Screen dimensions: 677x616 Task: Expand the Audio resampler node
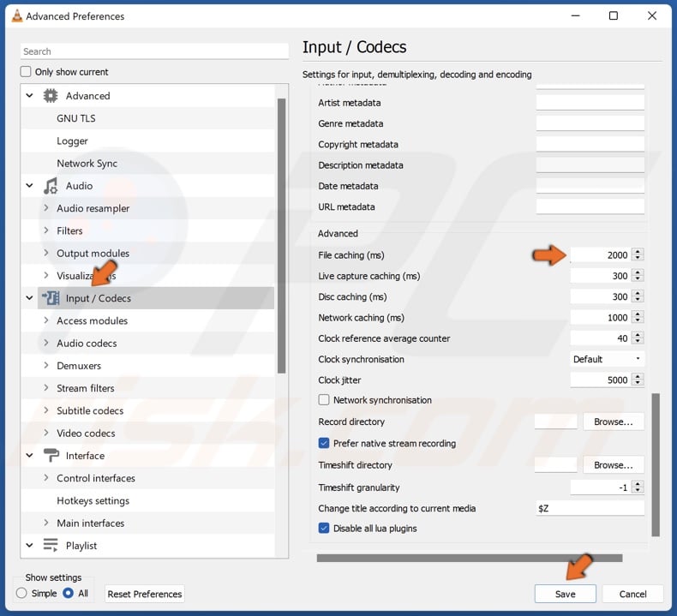(x=45, y=207)
